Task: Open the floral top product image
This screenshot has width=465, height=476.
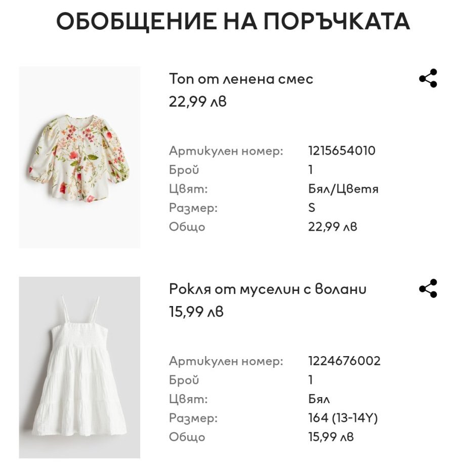Action: pyautogui.click(x=79, y=157)
